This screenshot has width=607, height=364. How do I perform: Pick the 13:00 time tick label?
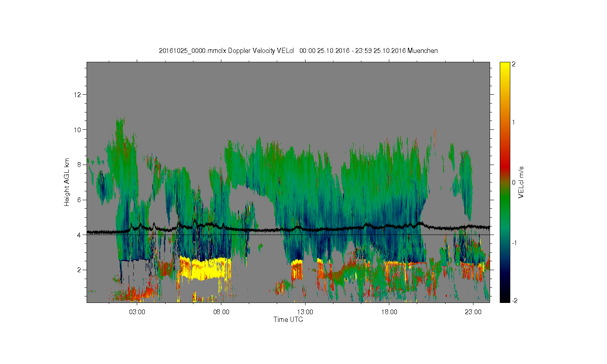pyautogui.click(x=305, y=312)
